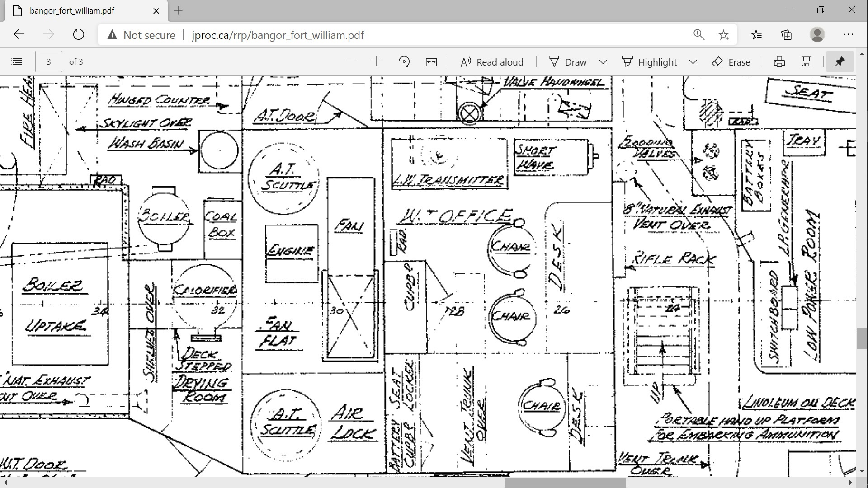The height and width of the screenshot is (488, 868).
Task: Save the PDF with the disk icon
Action: [x=807, y=62]
